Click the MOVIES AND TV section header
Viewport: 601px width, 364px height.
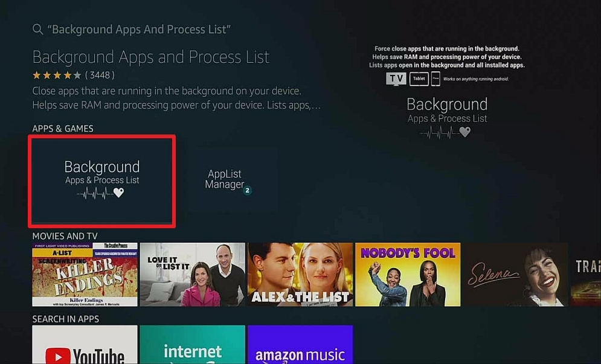click(65, 236)
